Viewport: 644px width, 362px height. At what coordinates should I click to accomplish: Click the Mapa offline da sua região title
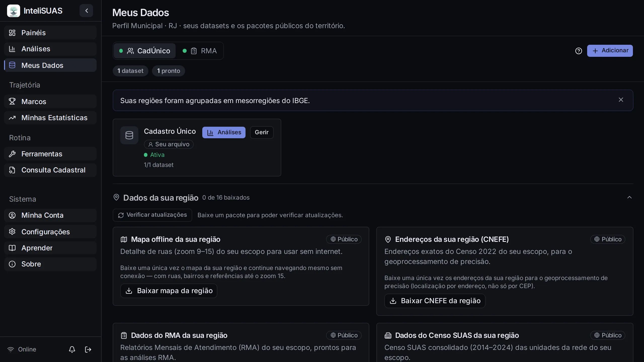point(176,239)
